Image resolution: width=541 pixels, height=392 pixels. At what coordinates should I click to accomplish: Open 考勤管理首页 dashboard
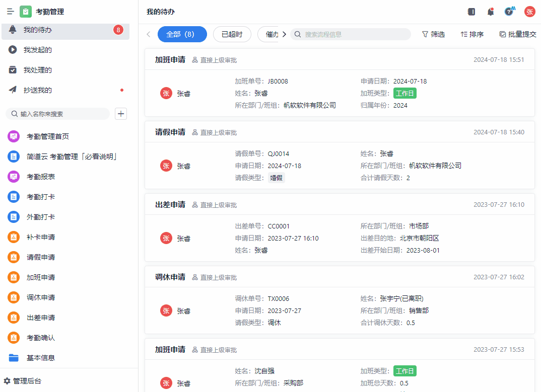click(65, 136)
